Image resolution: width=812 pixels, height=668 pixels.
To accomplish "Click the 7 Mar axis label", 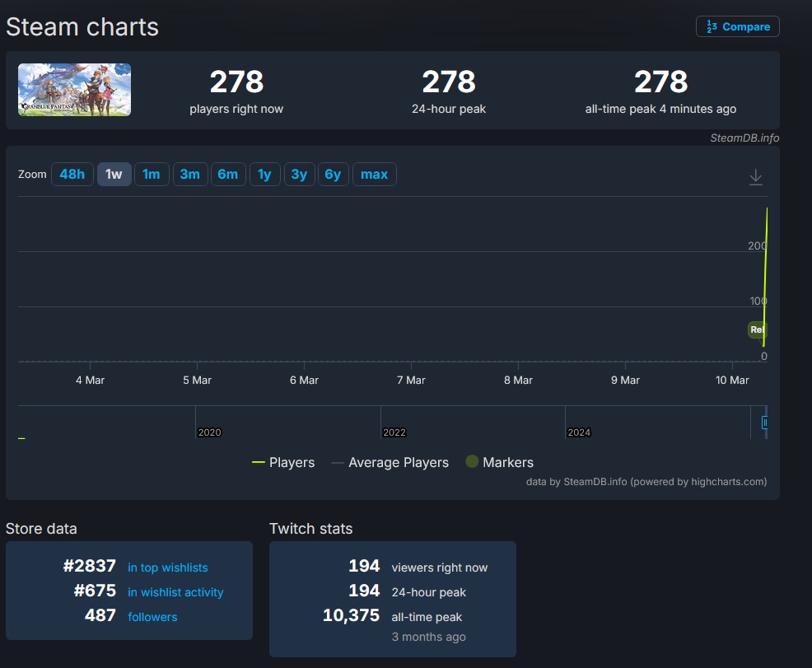I will coord(411,380).
